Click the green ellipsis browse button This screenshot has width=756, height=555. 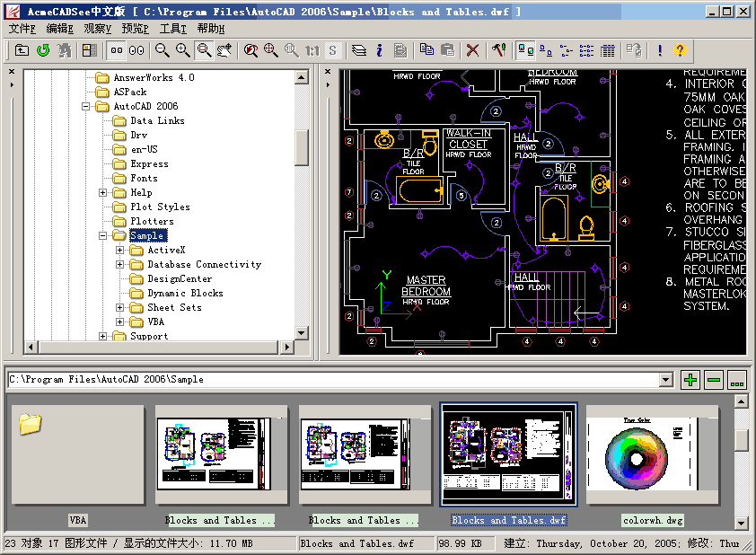click(x=737, y=380)
